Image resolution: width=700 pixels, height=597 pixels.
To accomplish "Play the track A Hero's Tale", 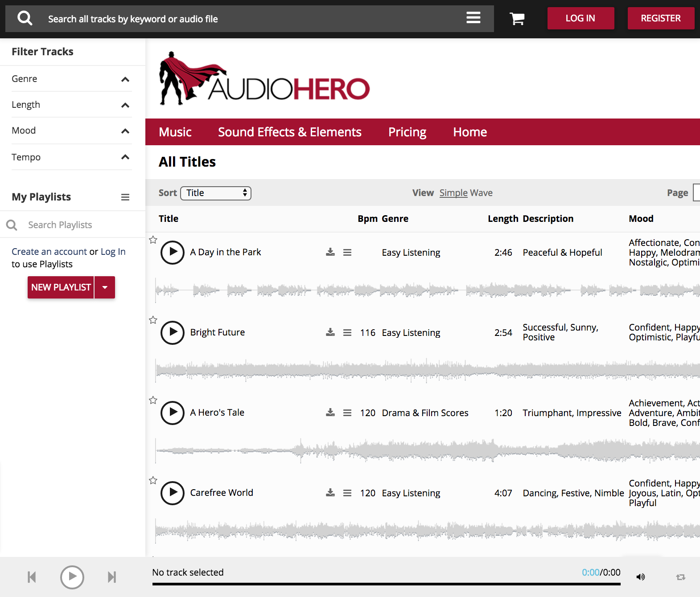I will tap(173, 413).
